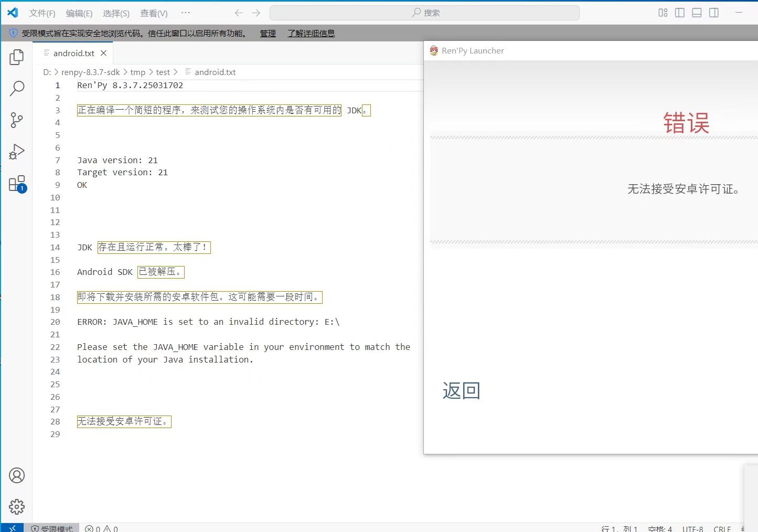The height and width of the screenshot is (532, 758).
Task: Expand the overflow menu with three dots
Action: point(186,13)
